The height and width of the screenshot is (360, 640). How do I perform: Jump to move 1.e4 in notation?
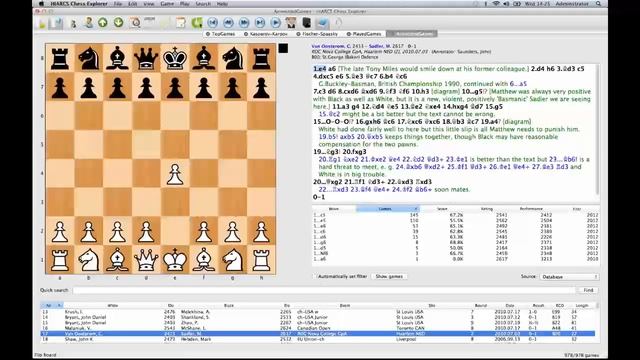320,69
